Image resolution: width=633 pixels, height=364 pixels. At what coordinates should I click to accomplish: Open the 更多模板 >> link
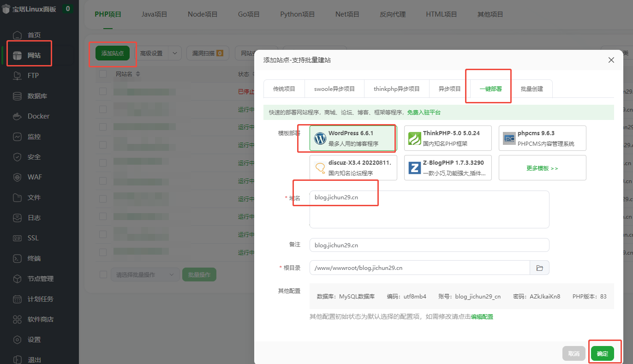[543, 168]
